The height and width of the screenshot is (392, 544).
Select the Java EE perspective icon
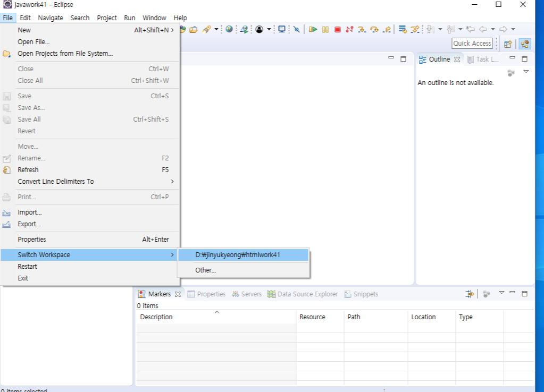pos(525,44)
